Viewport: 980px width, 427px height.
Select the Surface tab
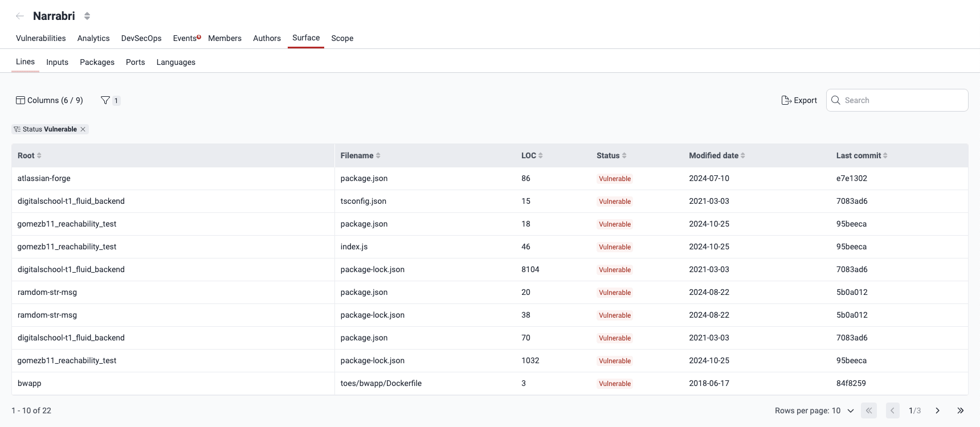pyautogui.click(x=306, y=38)
